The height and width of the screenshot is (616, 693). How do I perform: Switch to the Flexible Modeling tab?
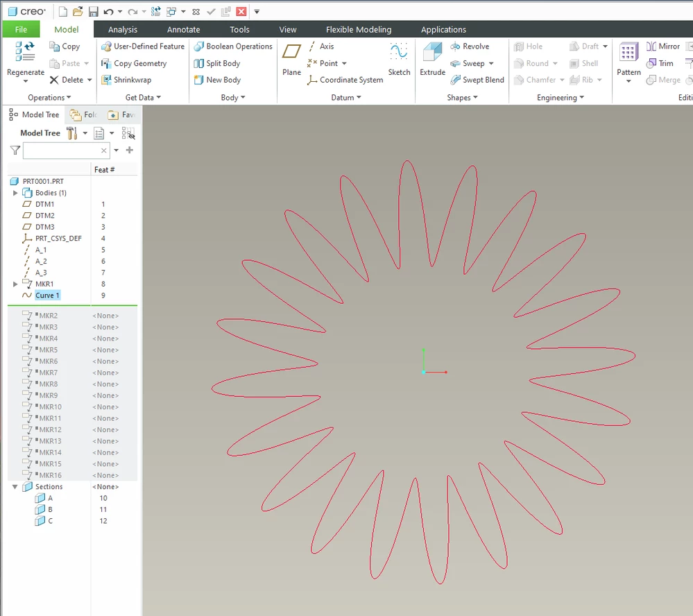click(x=359, y=30)
